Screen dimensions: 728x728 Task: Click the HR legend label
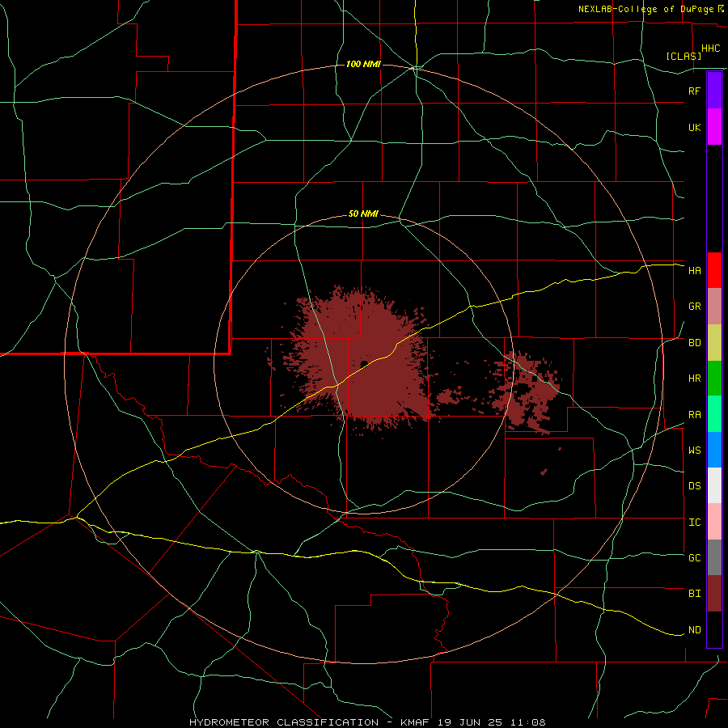pos(694,379)
